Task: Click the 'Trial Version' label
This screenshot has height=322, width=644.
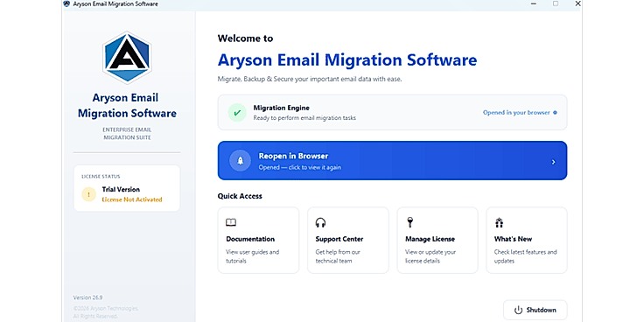Action: tap(121, 189)
